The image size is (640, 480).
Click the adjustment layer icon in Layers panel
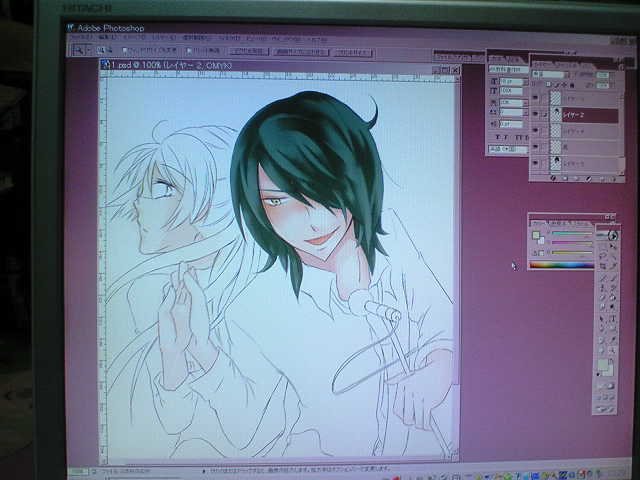point(589,178)
